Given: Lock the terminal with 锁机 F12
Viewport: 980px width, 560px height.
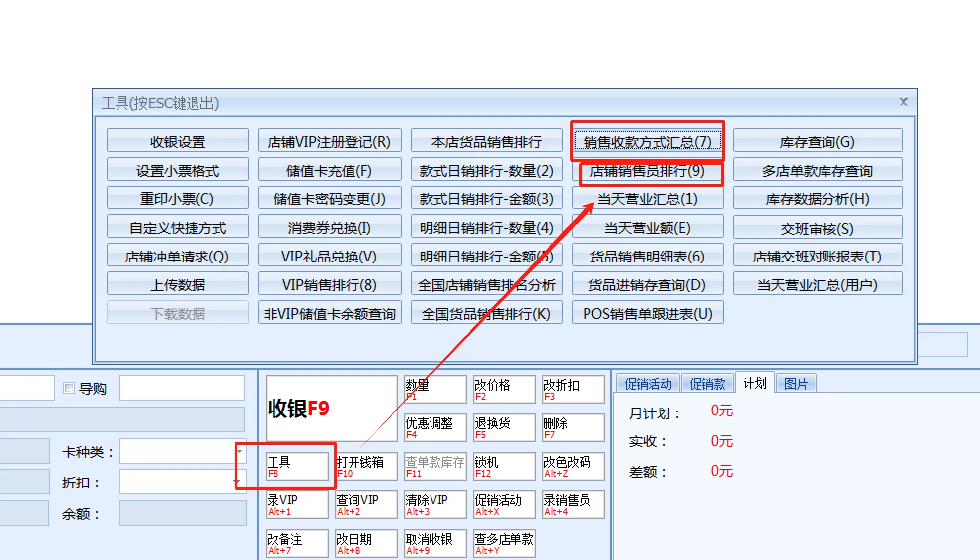Looking at the screenshot, I should pos(503,466).
